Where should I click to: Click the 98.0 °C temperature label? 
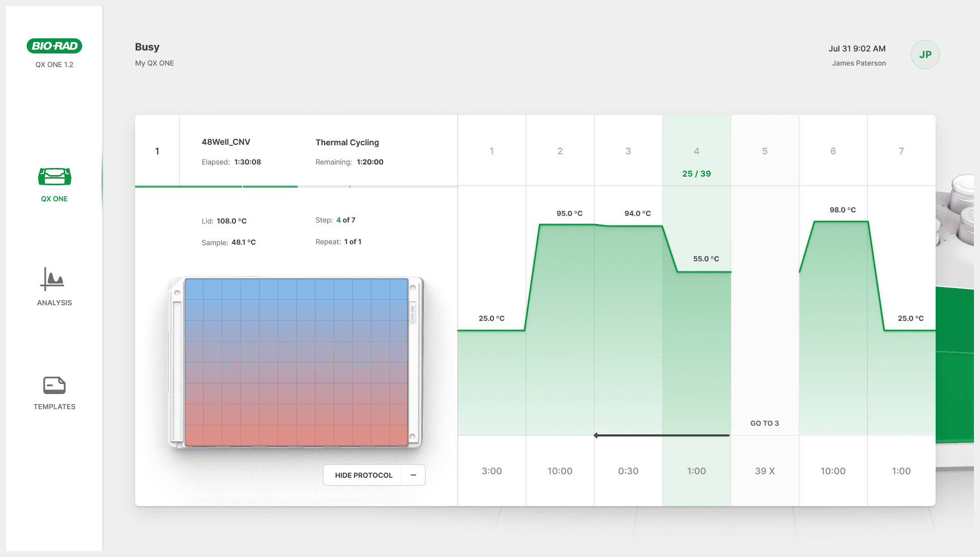point(842,210)
